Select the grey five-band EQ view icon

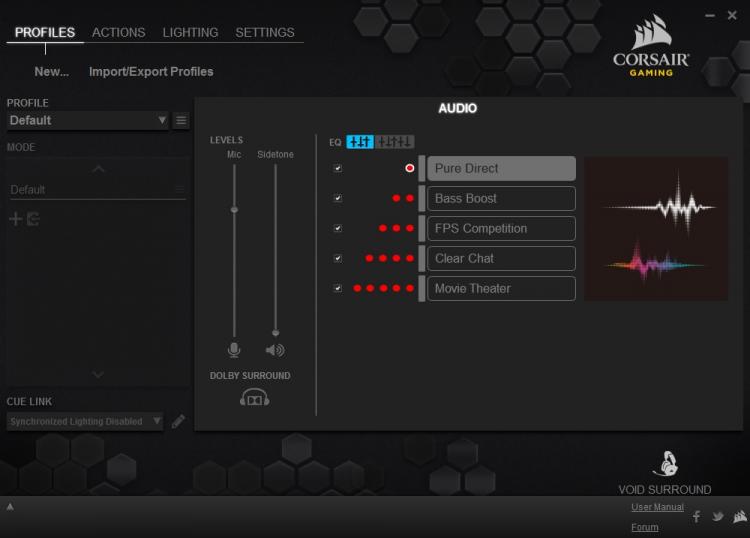point(395,142)
